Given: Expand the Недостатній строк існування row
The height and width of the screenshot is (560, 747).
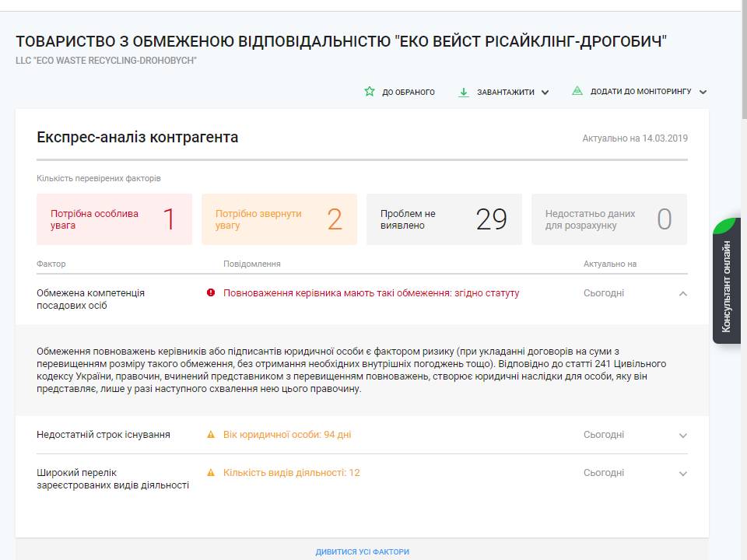Looking at the screenshot, I should pos(682,436).
